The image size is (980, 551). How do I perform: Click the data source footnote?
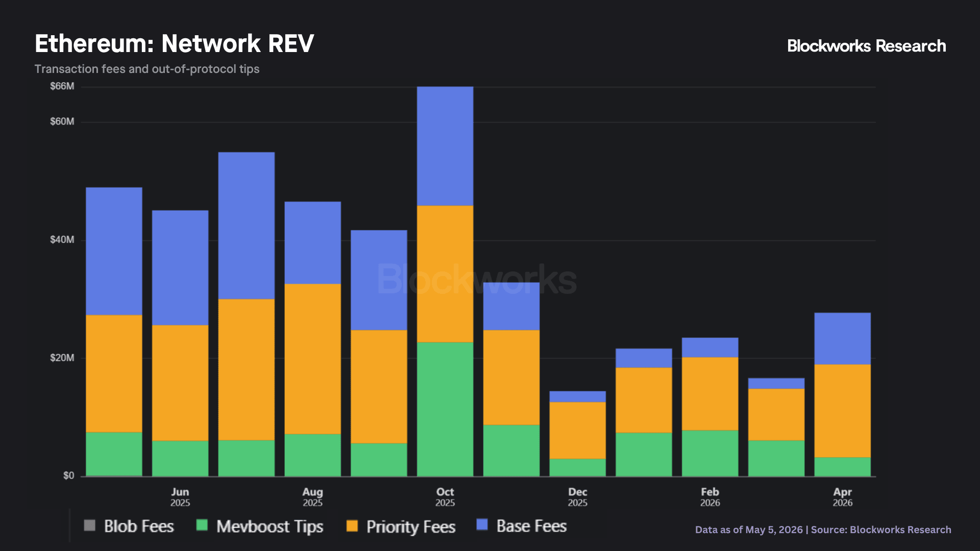823,530
